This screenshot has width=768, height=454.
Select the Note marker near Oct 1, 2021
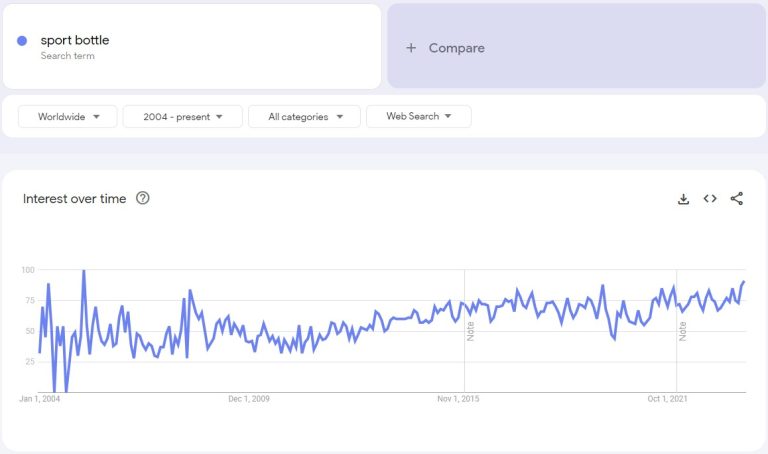[683, 330]
